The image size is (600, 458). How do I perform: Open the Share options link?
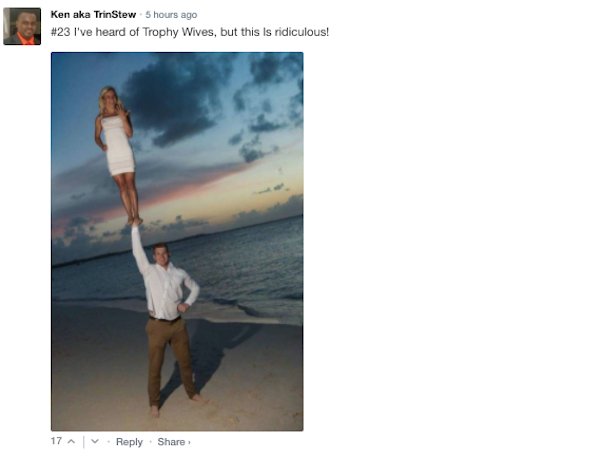[x=171, y=442]
